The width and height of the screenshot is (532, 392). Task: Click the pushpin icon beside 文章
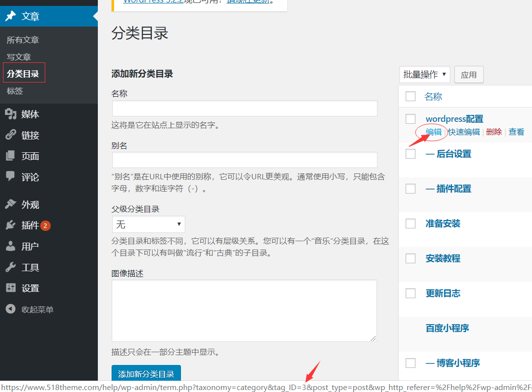point(10,16)
